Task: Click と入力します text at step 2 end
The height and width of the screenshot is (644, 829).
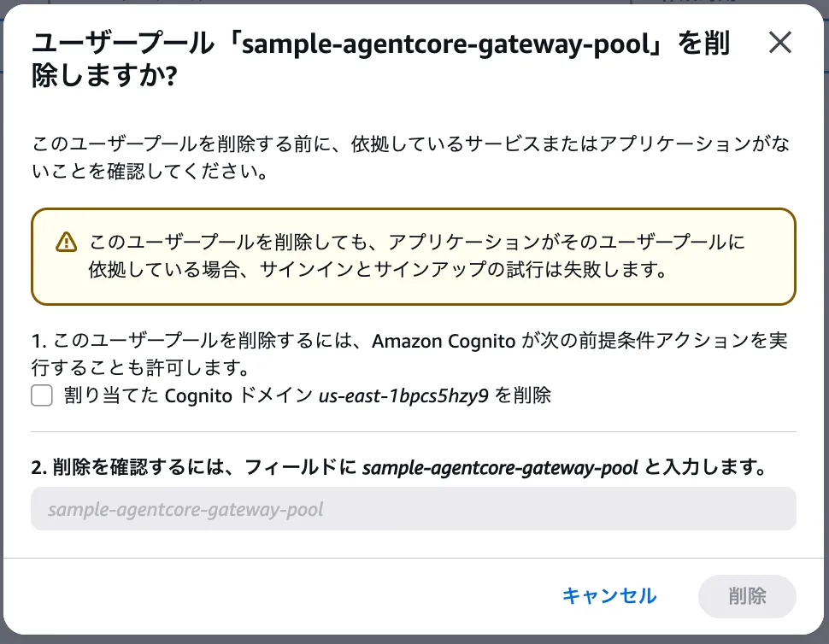Action: point(703,468)
